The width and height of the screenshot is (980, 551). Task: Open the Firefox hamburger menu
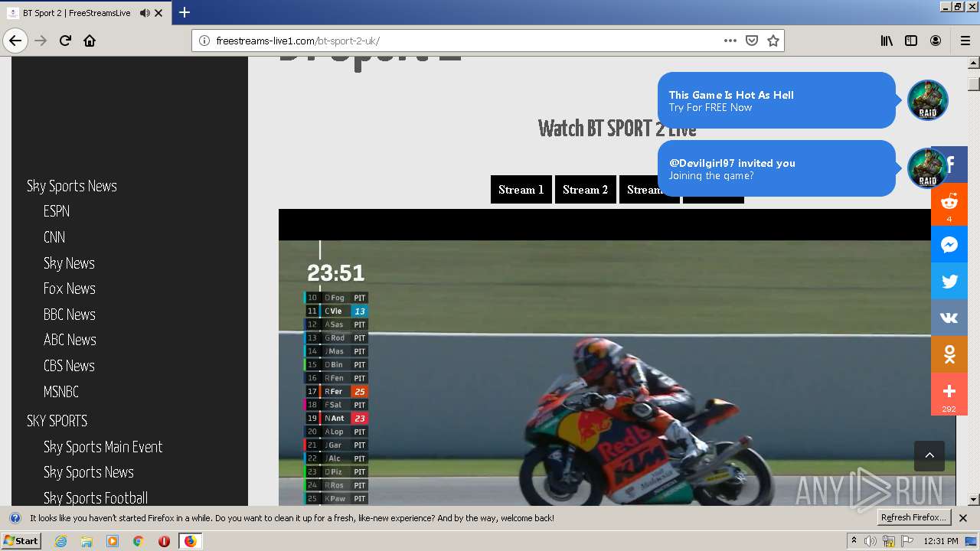tap(965, 41)
